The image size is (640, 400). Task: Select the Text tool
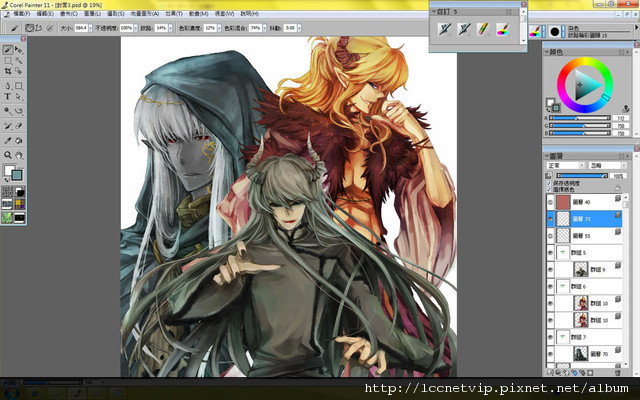[x=8, y=96]
